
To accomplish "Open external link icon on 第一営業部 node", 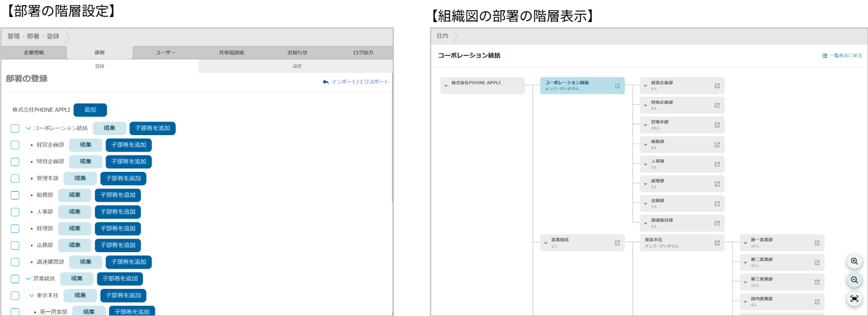I will tap(817, 243).
